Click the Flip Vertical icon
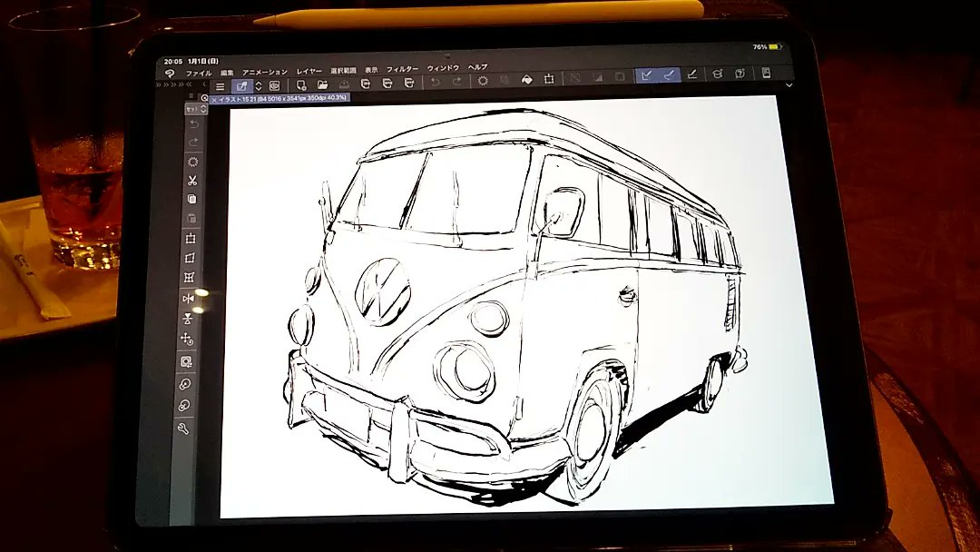 (x=188, y=318)
